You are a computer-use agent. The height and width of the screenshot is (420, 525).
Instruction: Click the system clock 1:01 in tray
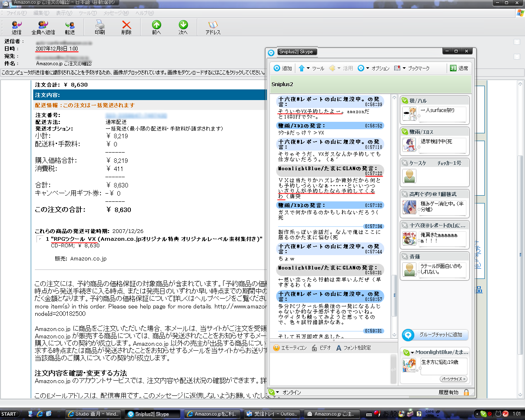(x=516, y=414)
